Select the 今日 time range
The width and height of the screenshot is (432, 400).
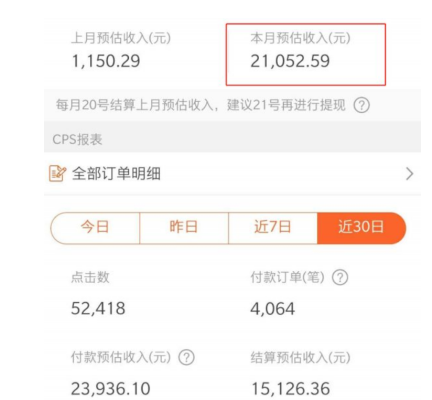point(95,228)
